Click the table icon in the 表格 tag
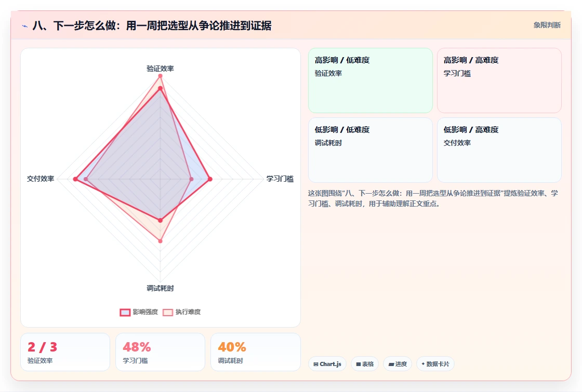Screen dimensions: 582x392 [x=359, y=364]
